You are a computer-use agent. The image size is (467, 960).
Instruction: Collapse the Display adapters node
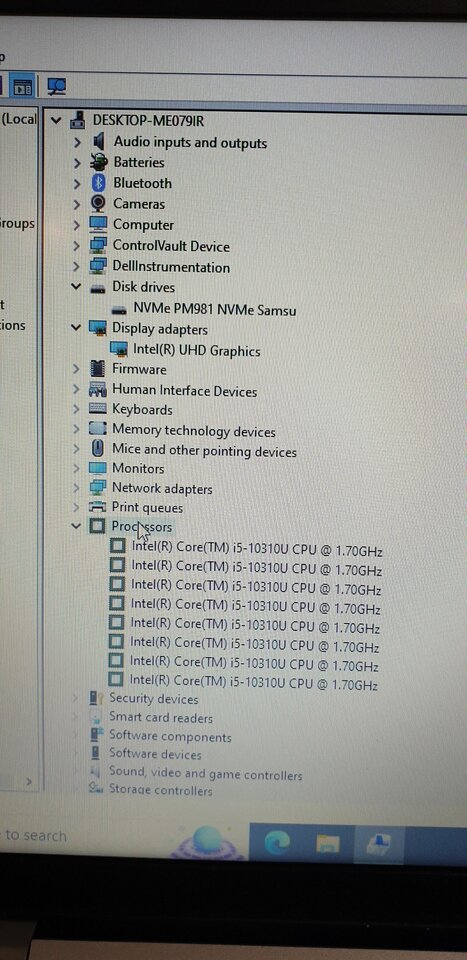coord(75,328)
